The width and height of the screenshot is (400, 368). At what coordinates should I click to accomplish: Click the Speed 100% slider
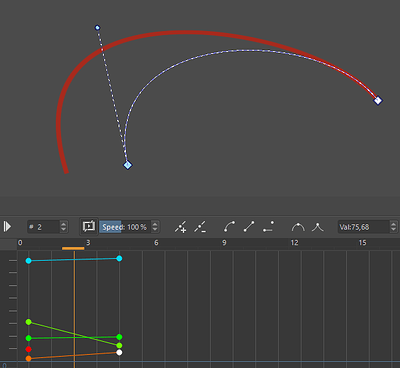coord(125,227)
